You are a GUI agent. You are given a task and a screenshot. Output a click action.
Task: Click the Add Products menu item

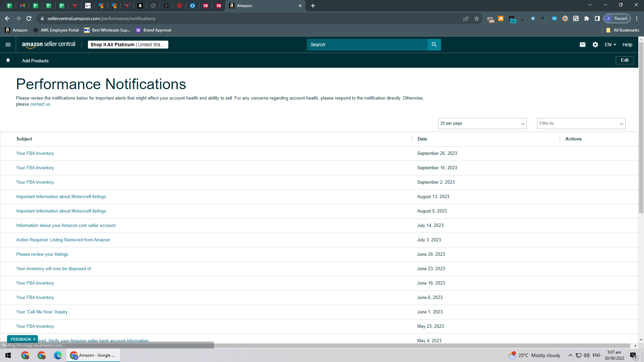pos(35,61)
